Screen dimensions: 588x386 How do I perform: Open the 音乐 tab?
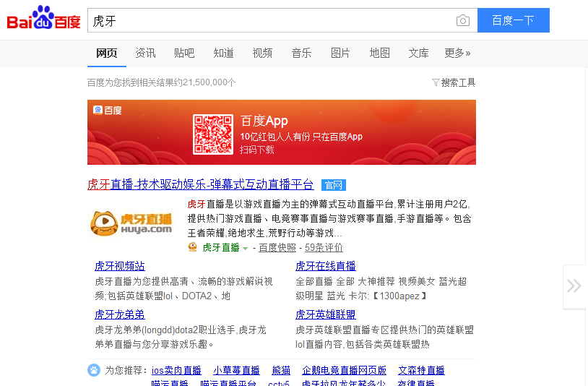(x=301, y=53)
